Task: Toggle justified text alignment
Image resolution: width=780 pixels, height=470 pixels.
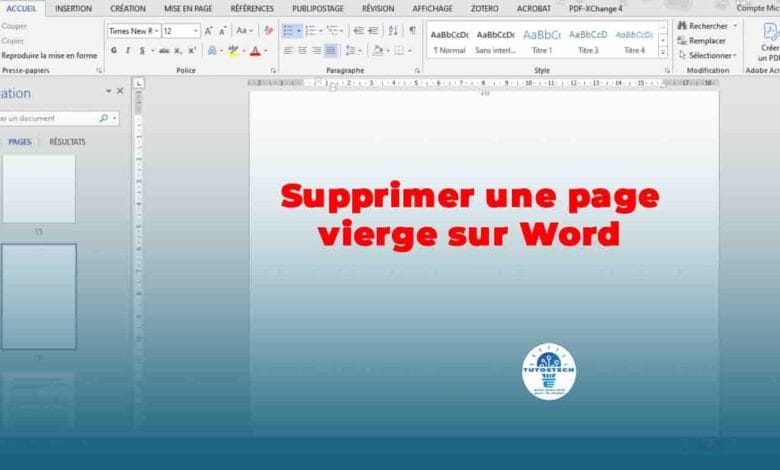Action: tap(331, 50)
